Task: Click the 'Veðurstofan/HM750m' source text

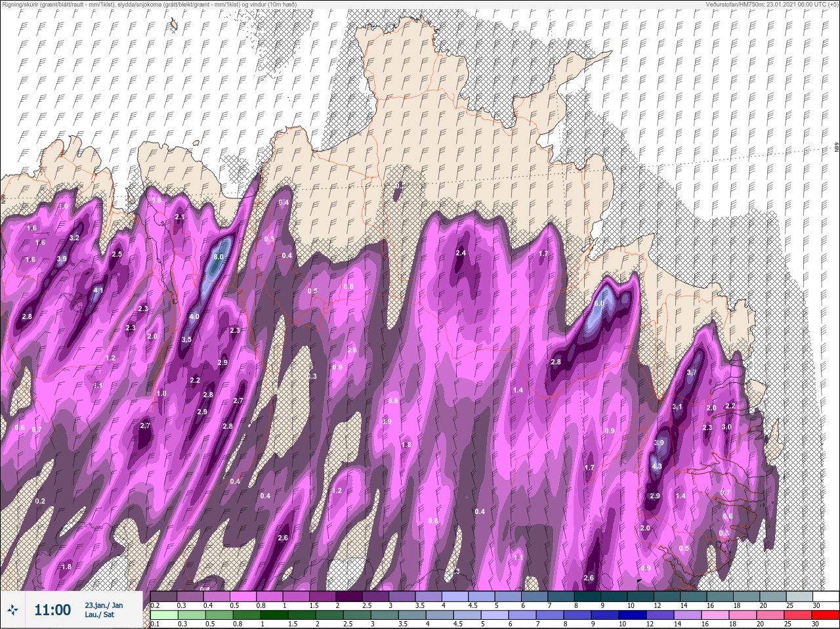Action: [736, 4]
